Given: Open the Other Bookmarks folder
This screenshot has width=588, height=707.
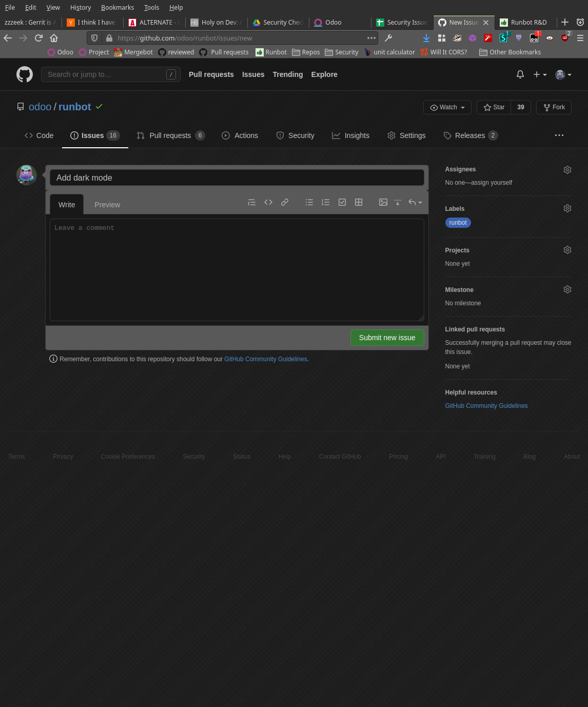Looking at the screenshot, I should click(510, 52).
